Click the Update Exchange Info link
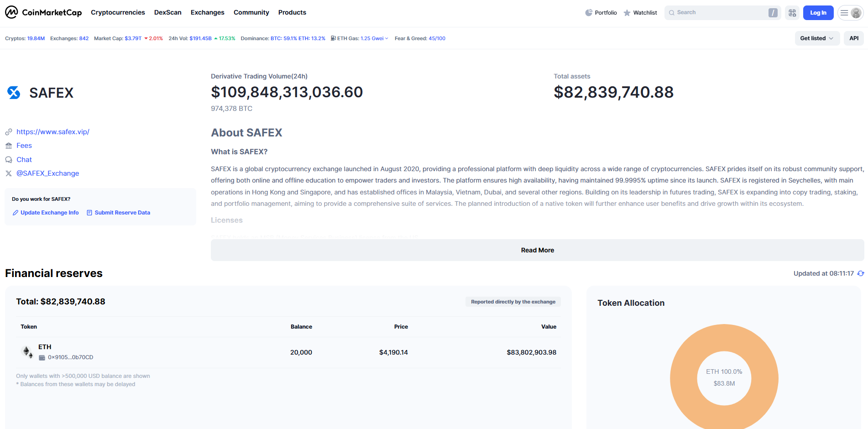The height and width of the screenshot is (429, 868). (50, 213)
